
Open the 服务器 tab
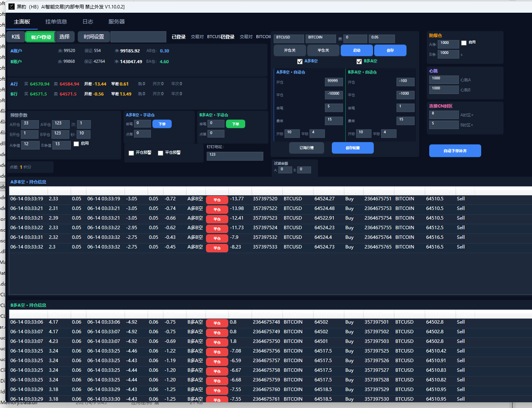(x=117, y=22)
